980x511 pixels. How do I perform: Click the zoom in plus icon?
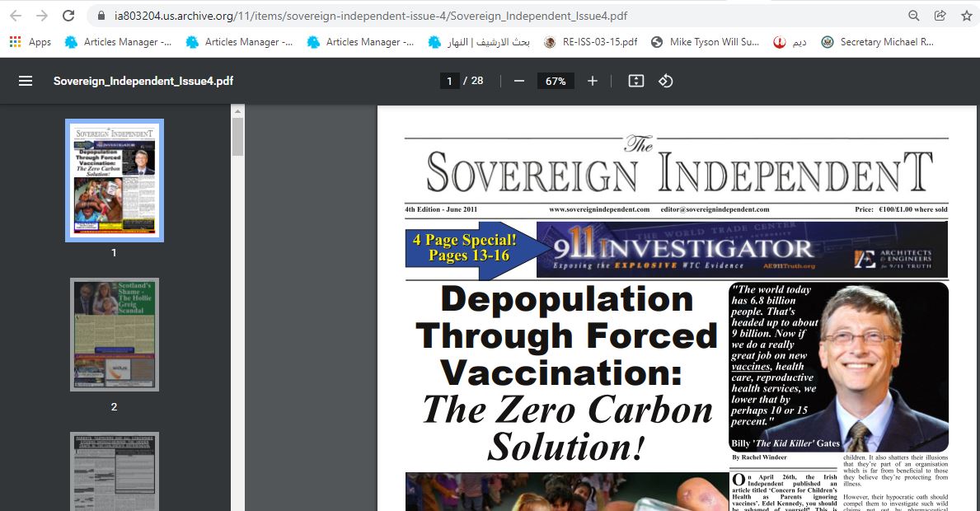[x=592, y=81]
